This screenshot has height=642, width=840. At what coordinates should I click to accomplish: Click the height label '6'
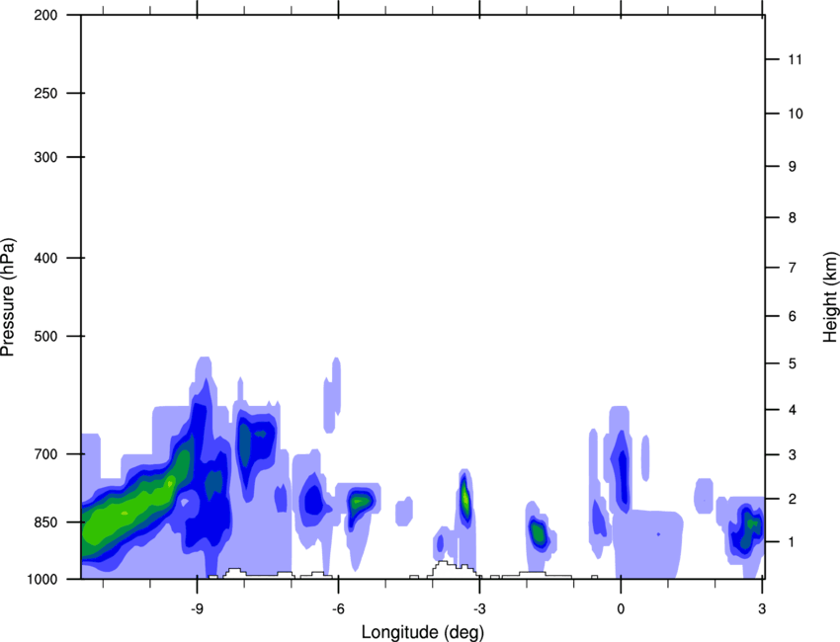click(793, 316)
